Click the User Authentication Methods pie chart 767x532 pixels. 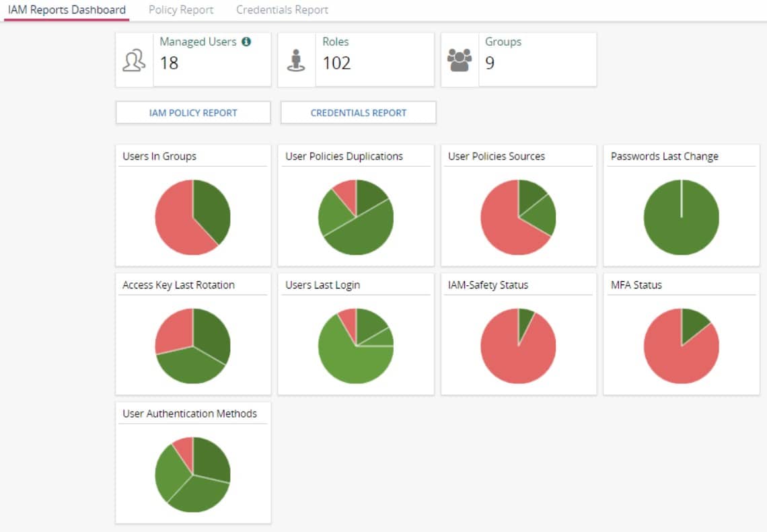pyautogui.click(x=193, y=474)
